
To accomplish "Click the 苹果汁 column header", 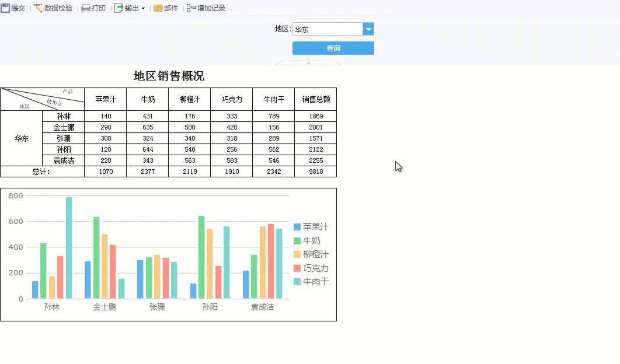I will (x=106, y=99).
